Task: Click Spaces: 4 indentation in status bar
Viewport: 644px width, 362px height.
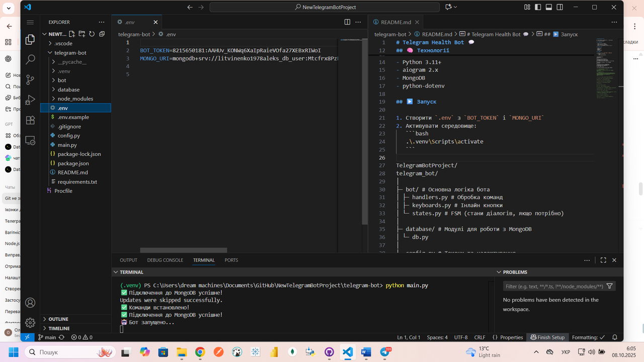Action: (x=437, y=337)
